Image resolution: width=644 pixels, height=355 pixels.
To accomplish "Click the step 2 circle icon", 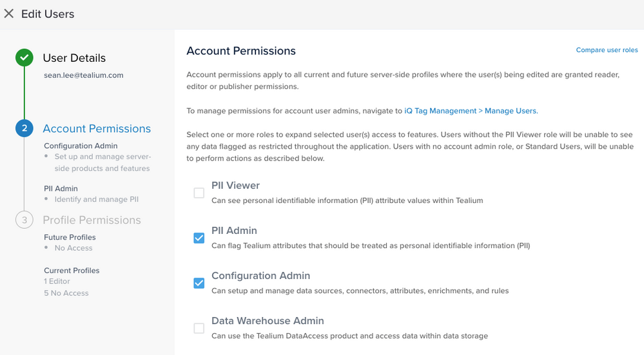I will [x=24, y=128].
